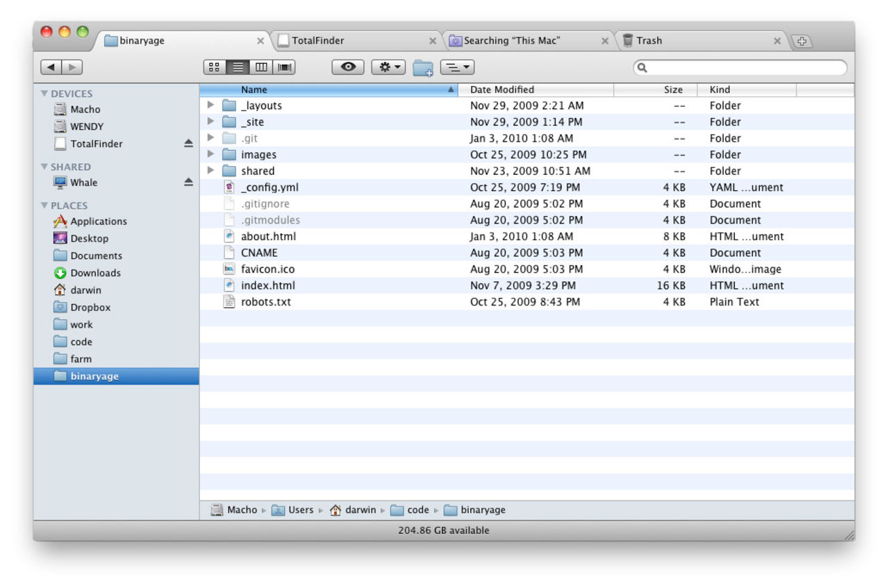Expand the images folder disclosure triangle
889x588 pixels.
(x=211, y=155)
